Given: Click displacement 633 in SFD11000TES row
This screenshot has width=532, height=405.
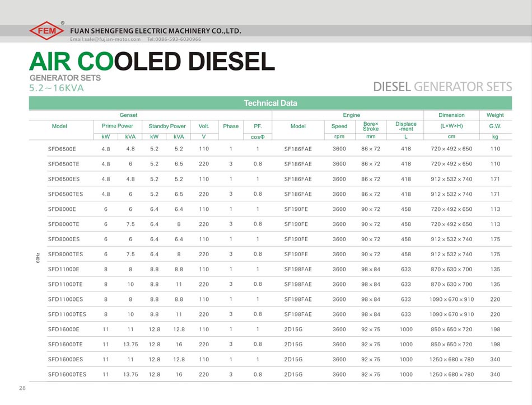Looking at the screenshot, I should point(406,314).
